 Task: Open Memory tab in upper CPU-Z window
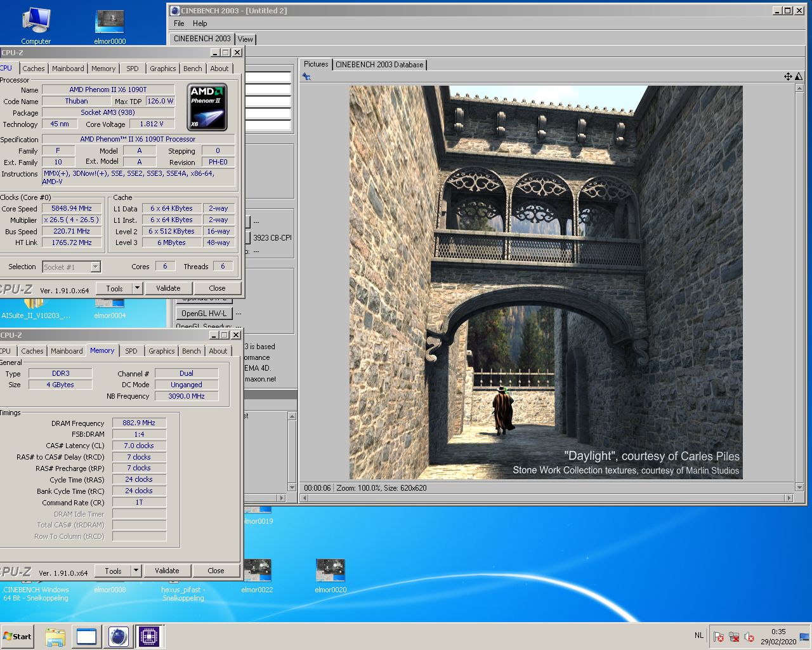103,69
